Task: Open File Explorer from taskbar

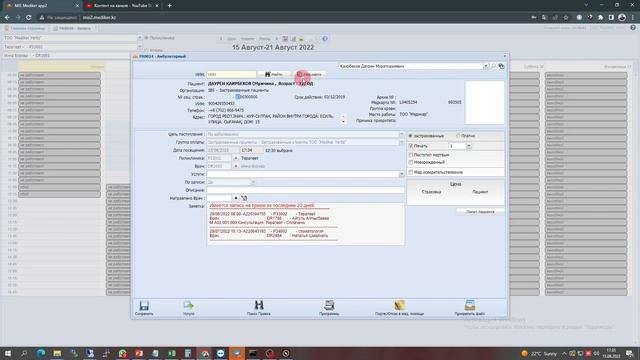Action: (57, 353)
